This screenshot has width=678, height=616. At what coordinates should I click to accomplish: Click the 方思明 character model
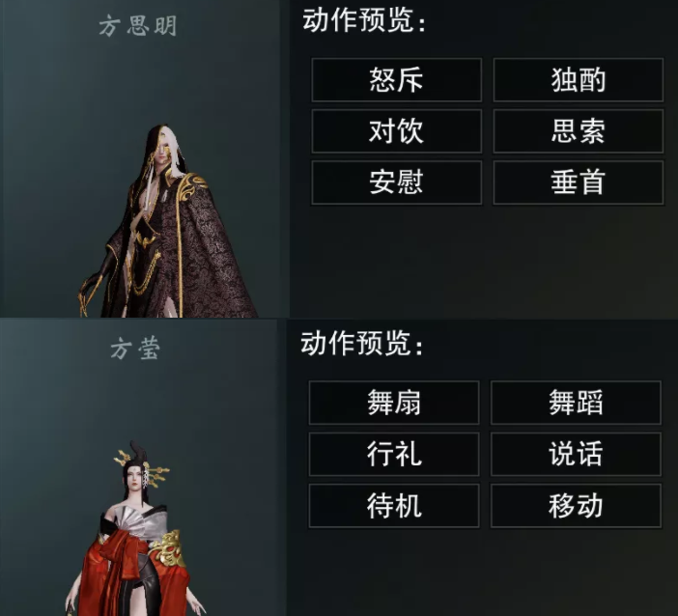pos(169,221)
